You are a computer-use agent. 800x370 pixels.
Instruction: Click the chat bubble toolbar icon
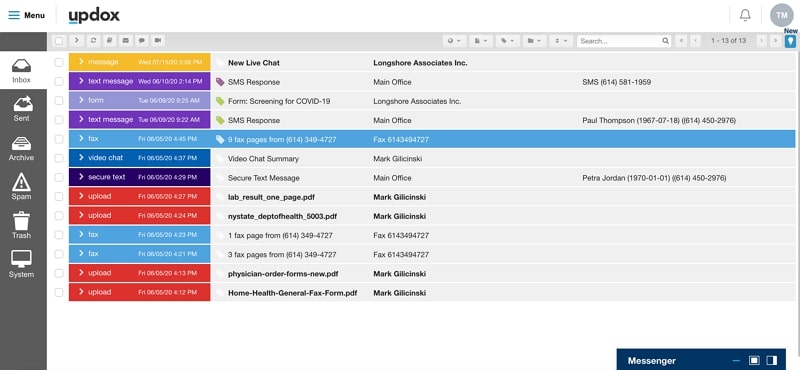pos(142,40)
